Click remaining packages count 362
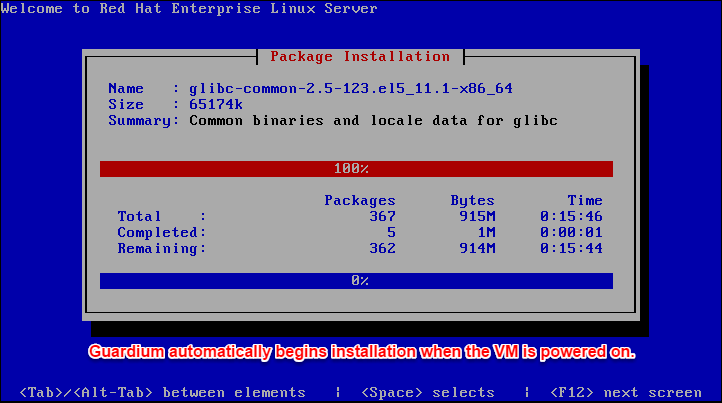The image size is (722, 403). (381, 248)
